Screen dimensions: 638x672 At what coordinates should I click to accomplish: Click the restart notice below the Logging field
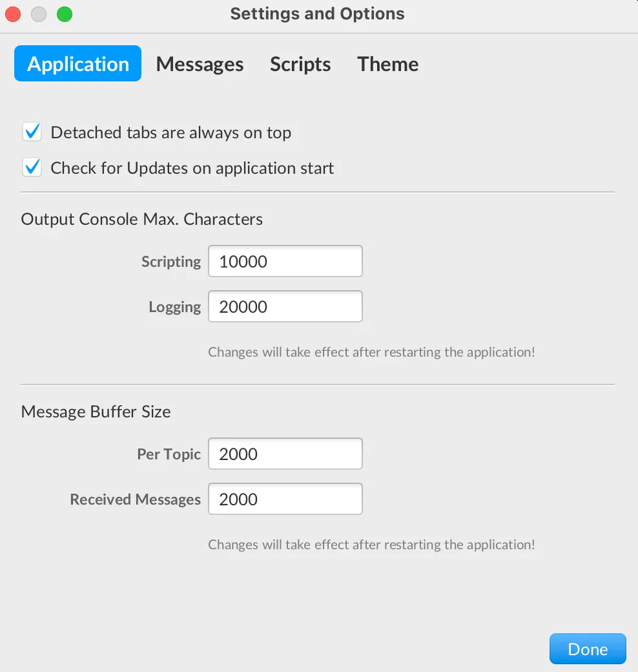(371, 352)
